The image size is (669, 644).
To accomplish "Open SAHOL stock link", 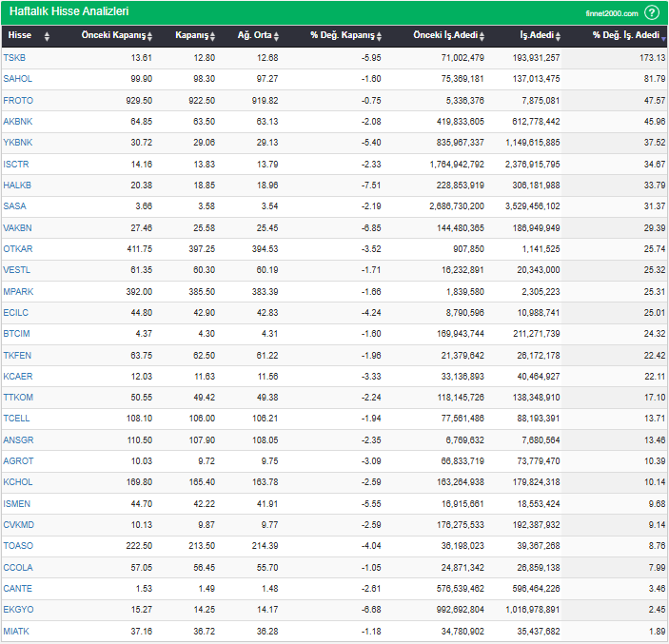I will tap(17, 78).
